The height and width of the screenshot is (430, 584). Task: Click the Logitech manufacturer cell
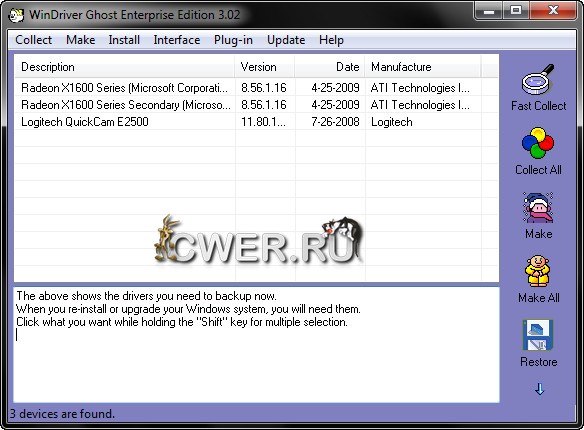point(391,122)
